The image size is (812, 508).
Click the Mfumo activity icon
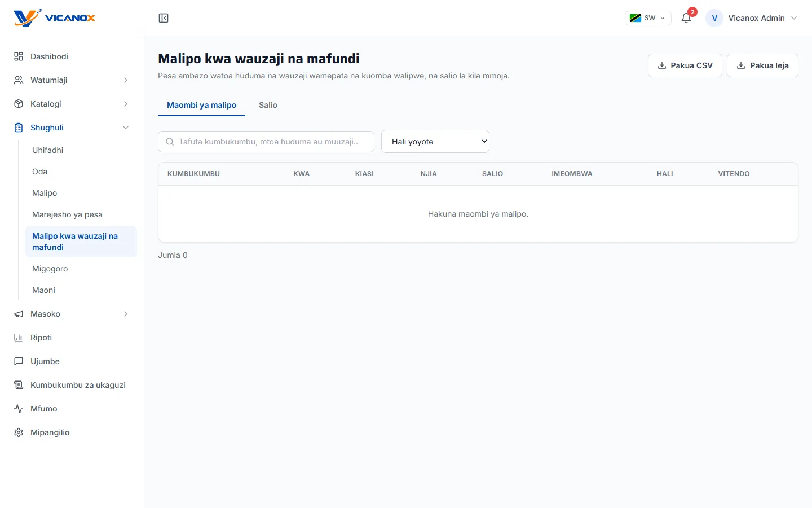[19, 409]
